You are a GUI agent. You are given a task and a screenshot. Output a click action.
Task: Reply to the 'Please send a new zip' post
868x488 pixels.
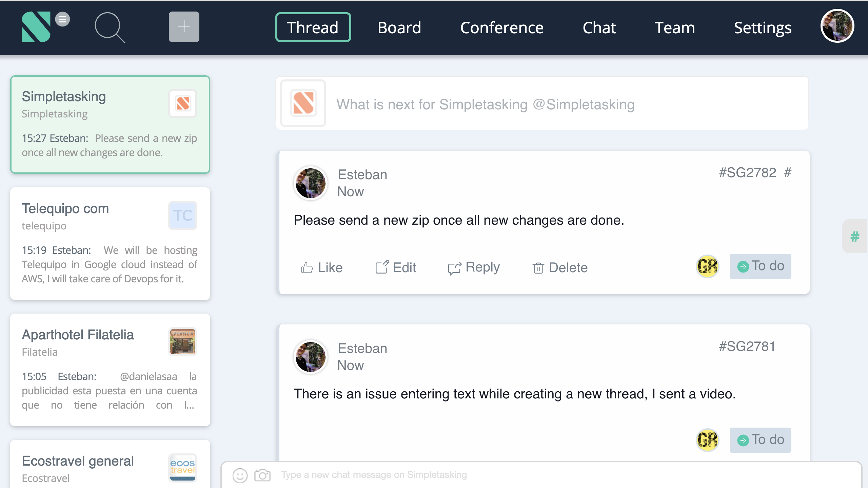click(x=474, y=268)
